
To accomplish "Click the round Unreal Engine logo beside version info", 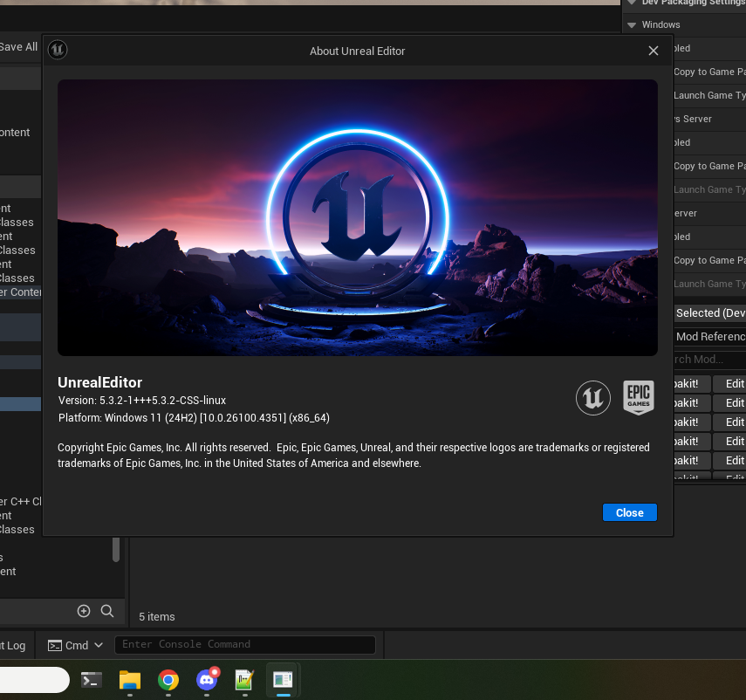I will pyautogui.click(x=592, y=398).
